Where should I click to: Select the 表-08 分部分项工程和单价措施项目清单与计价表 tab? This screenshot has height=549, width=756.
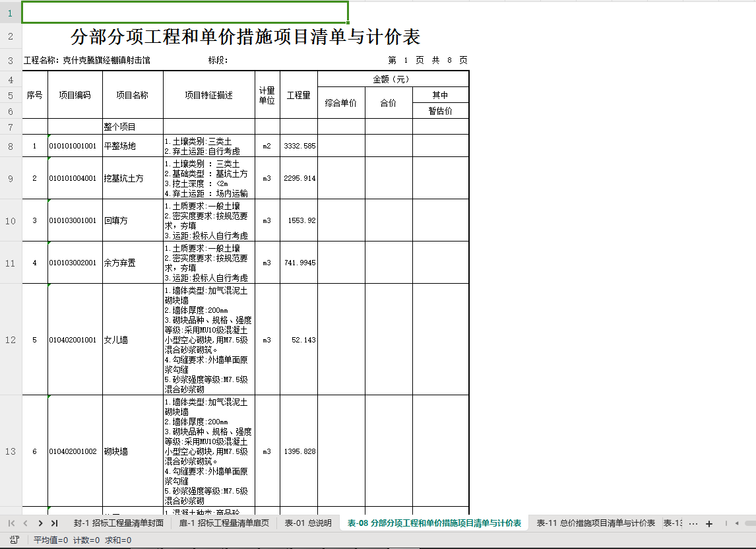[x=435, y=523]
